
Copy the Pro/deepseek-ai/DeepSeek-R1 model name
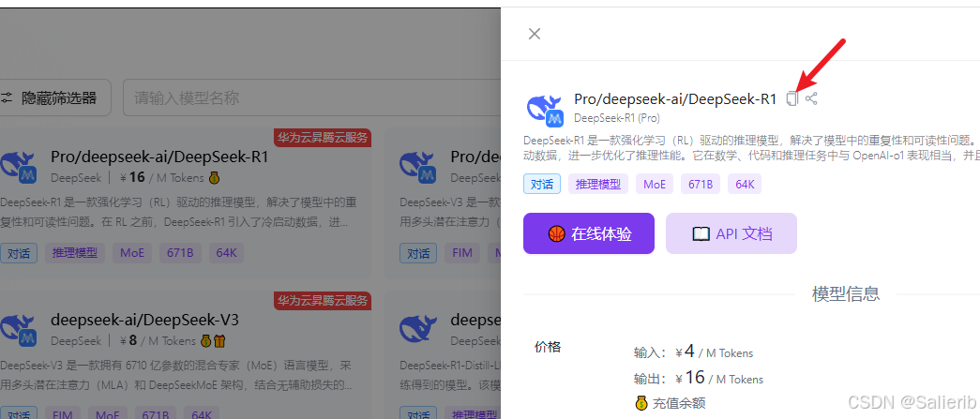792,98
